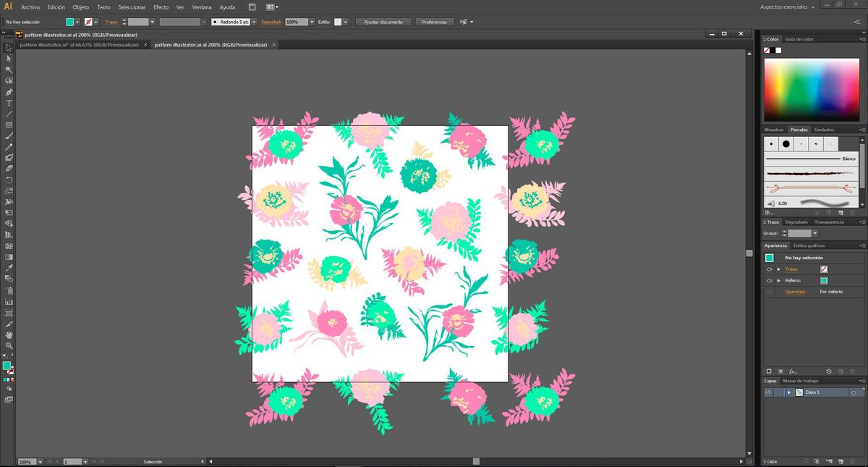Toggle visibility of Relleno in Apariencia panel
868x467 pixels.
point(769,280)
